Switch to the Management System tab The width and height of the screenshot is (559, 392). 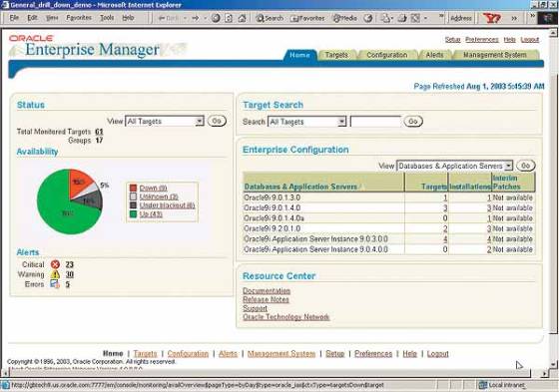click(x=495, y=55)
